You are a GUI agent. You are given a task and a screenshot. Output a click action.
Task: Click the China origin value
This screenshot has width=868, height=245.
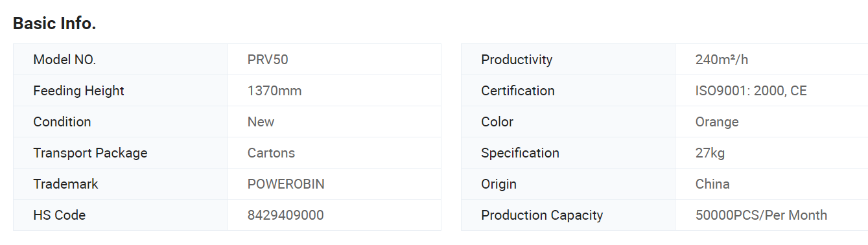tap(712, 184)
